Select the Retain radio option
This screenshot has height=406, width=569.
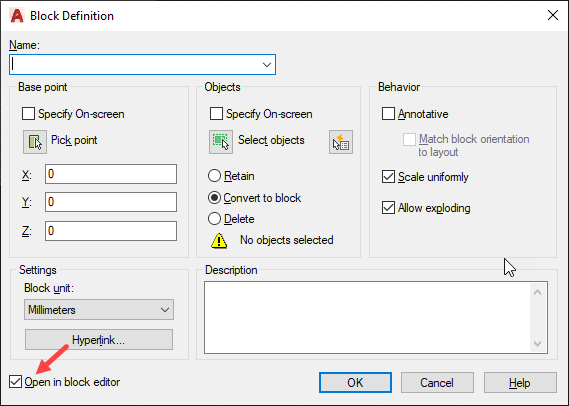tap(214, 176)
